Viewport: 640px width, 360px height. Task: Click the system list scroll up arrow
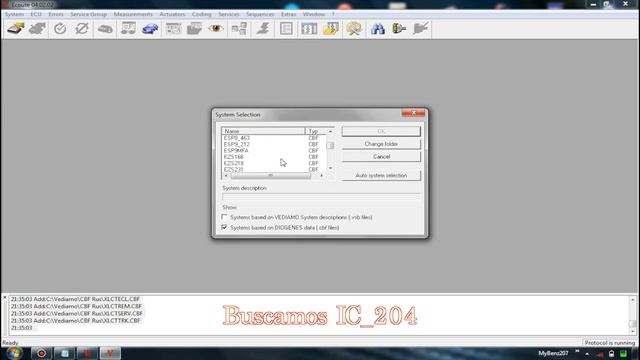330,131
